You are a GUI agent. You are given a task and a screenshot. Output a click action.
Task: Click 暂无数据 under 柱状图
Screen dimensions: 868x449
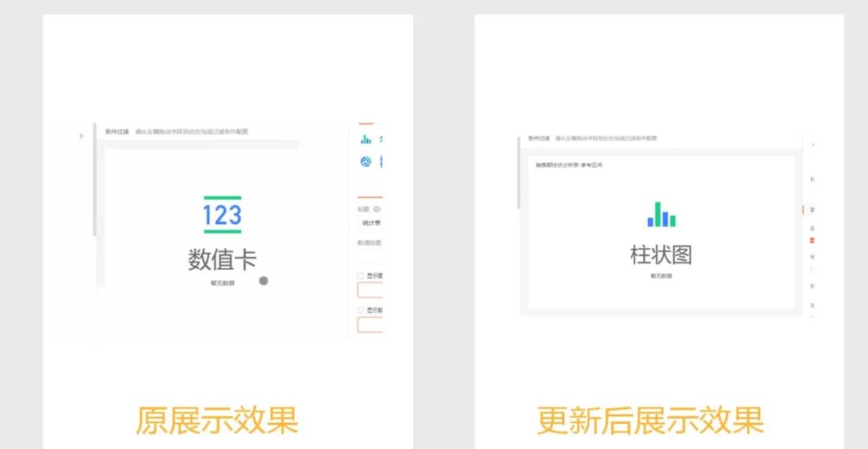coord(661,276)
